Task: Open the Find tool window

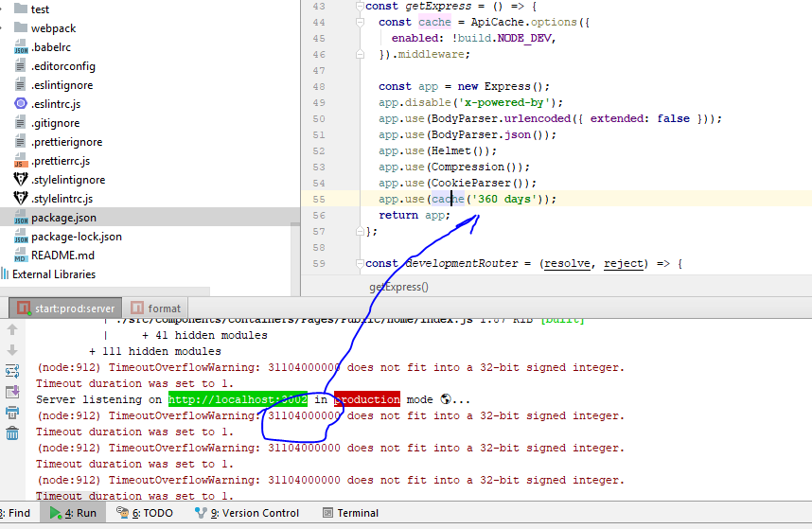Action: pyautogui.click(x=15, y=513)
